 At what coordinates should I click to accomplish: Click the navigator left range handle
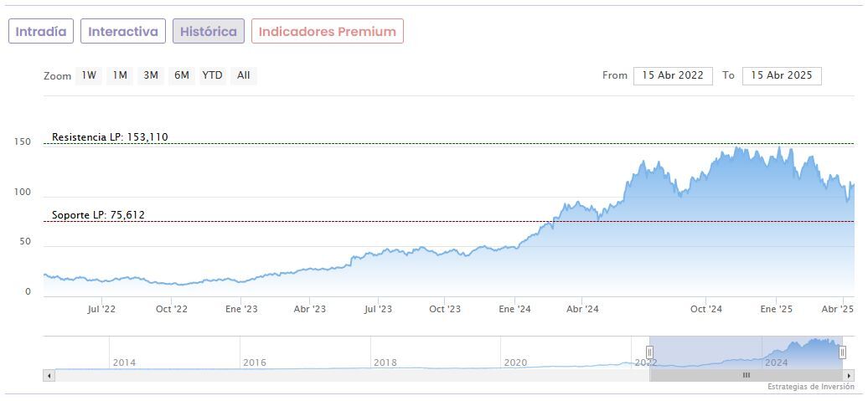pos(649,352)
